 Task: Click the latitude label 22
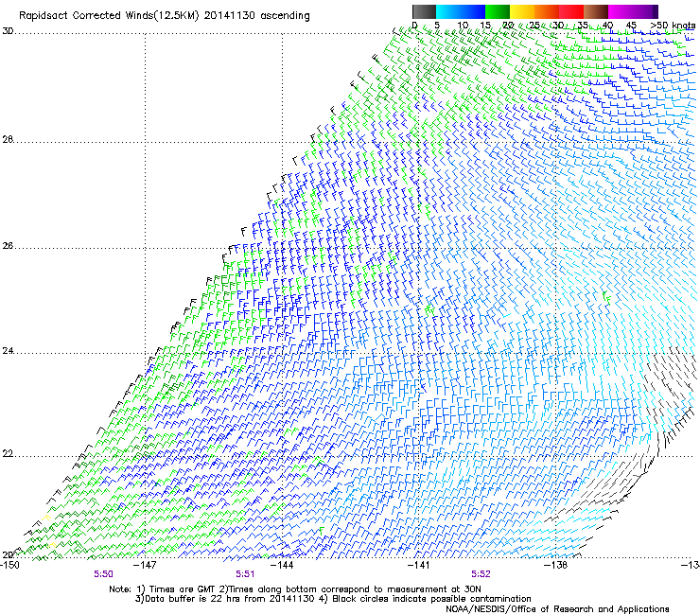(x=8, y=454)
